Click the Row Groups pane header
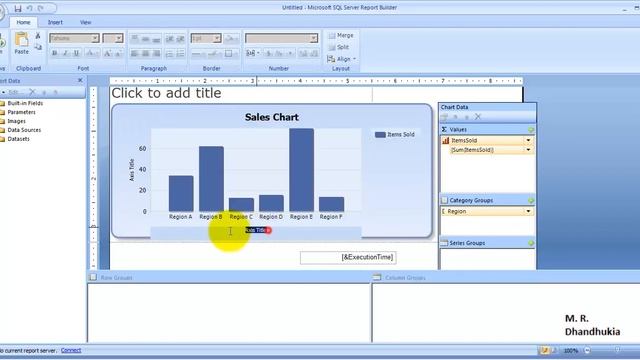Viewport: 640px width, 360px height. pos(229,278)
